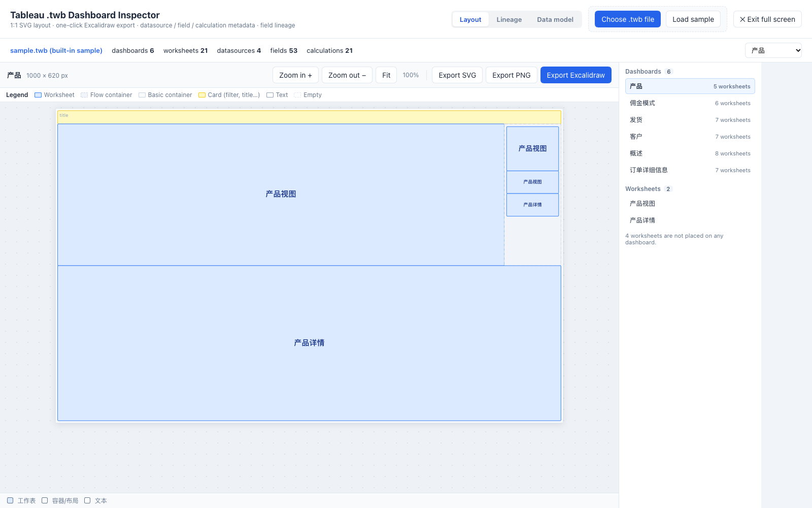This screenshot has height=508, width=812.
Task: Zoom out of the layout canvas
Action: click(347, 75)
